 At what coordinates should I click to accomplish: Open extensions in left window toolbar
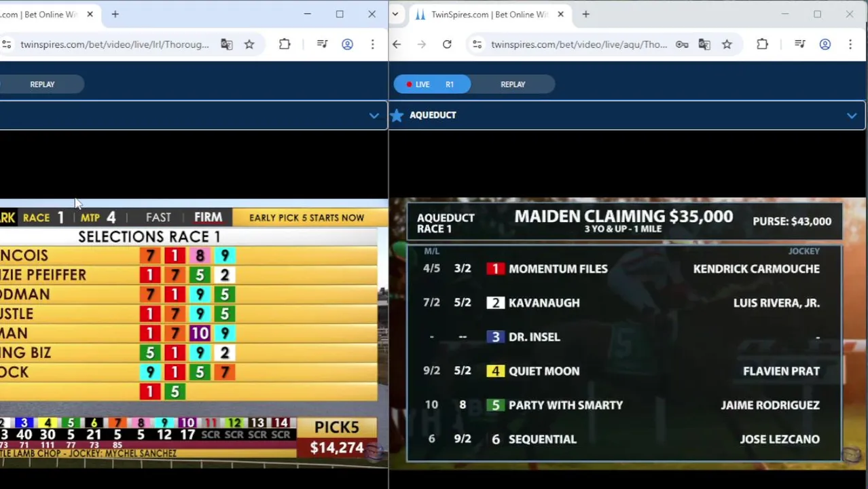[285, 44]
